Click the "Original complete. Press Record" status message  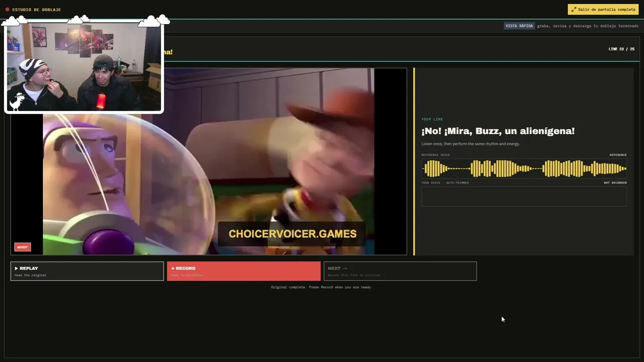pyautogui.click(x=321, y=287)
